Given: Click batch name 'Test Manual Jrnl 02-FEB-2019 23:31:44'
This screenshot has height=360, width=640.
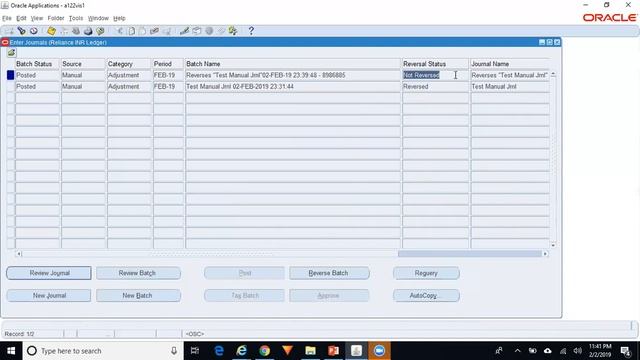Looking at the screenshot, I should [293, 87].
